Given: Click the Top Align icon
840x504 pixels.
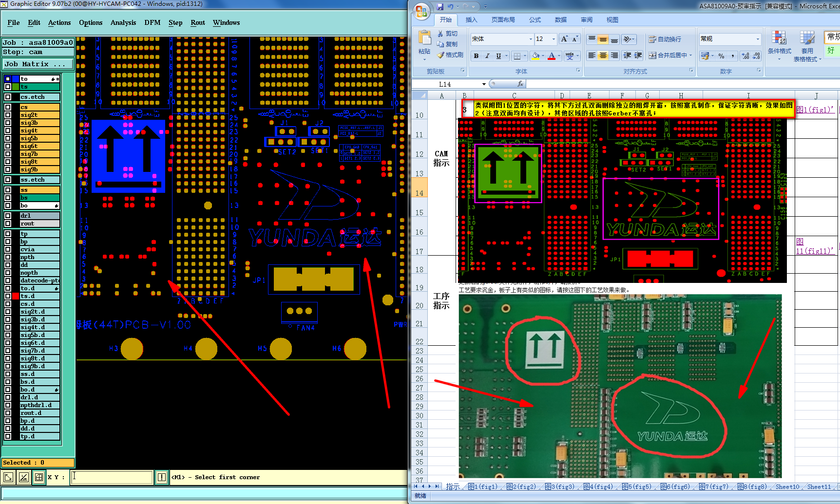Looking at the screenshot, I should (592, 39).
